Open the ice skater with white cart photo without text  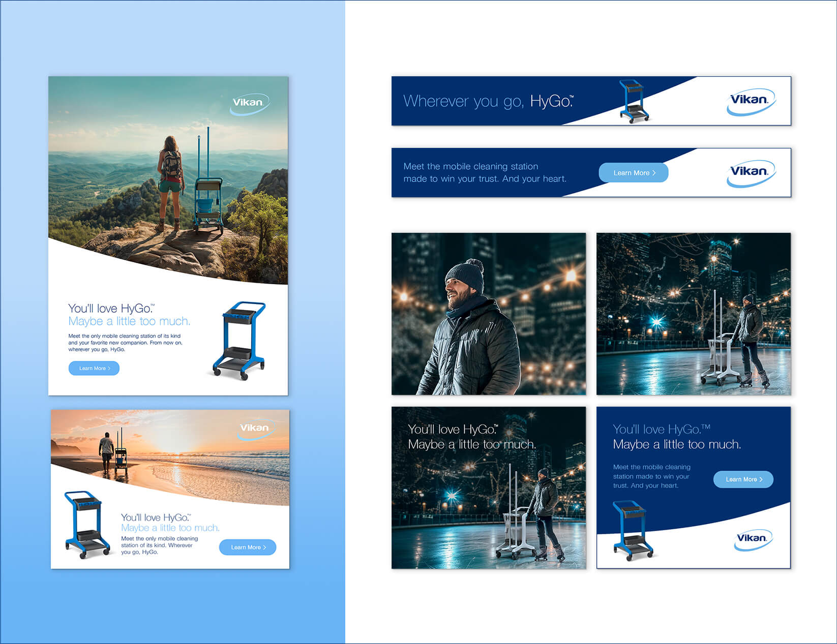tap(694, 314)
